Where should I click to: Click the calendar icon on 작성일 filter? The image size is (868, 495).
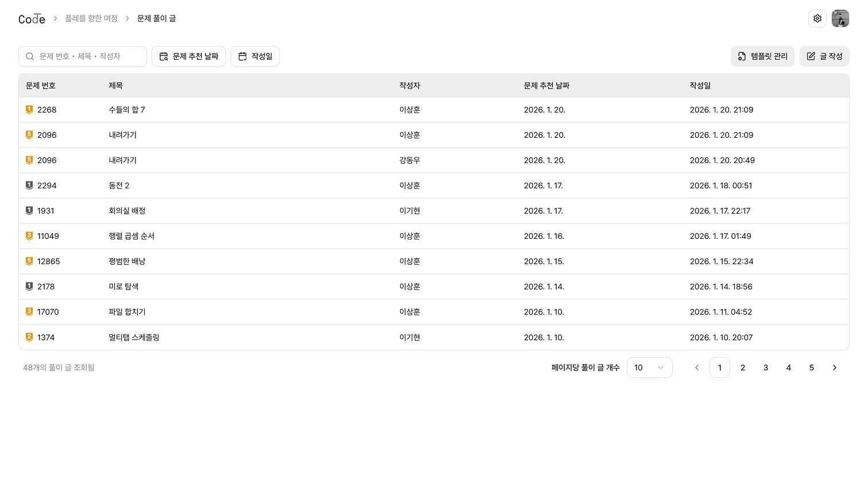click(x=243, y=56)
